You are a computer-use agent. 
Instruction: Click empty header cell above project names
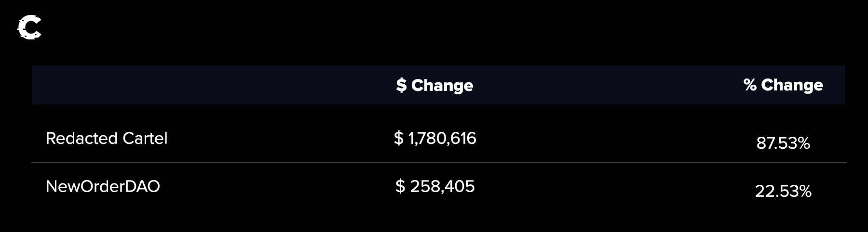click(x=145, y=85)
